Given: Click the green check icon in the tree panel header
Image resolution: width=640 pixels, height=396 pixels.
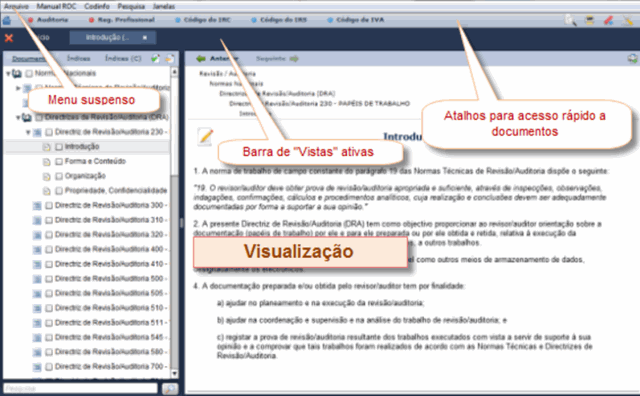Looking at the screenshot, I should 155,58.
